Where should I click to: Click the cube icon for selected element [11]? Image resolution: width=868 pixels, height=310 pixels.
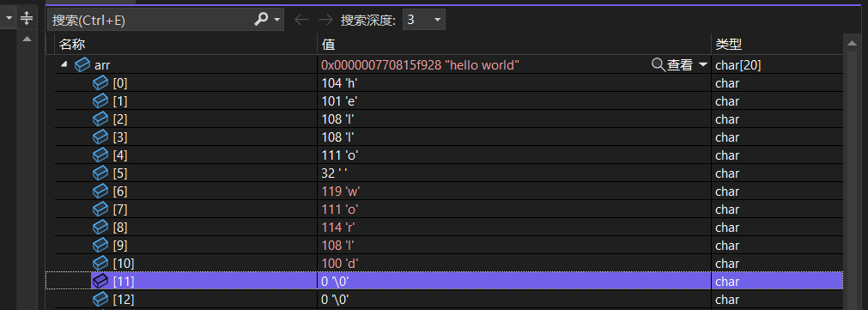point(100,281)
